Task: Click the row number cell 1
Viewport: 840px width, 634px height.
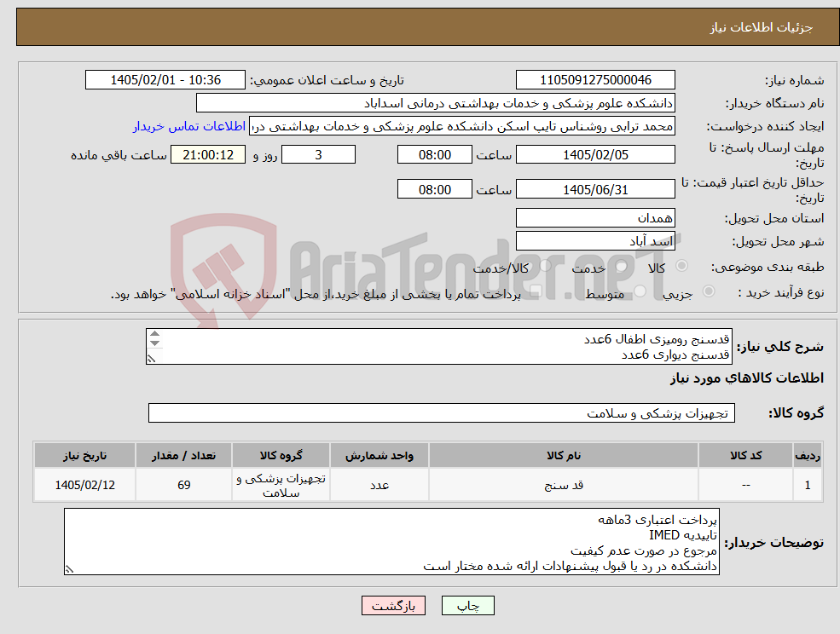Action: (808, 485)
